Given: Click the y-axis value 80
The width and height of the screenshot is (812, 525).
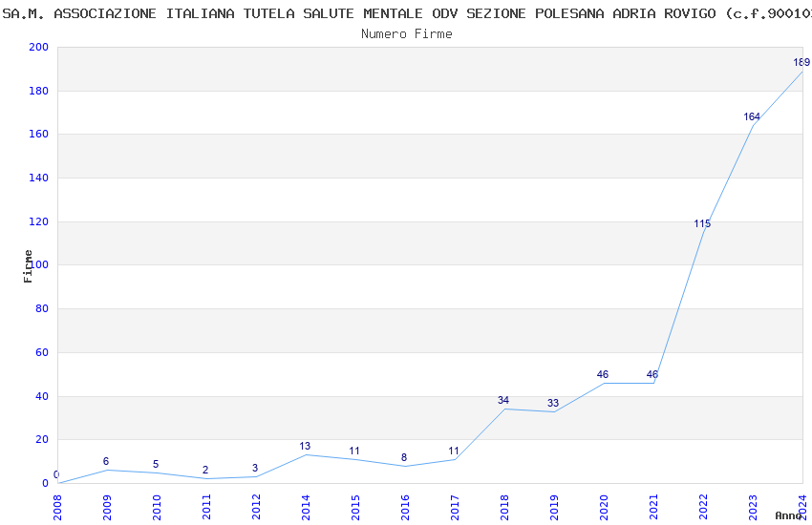Looking at the screenshot, I should pos(42,308).
